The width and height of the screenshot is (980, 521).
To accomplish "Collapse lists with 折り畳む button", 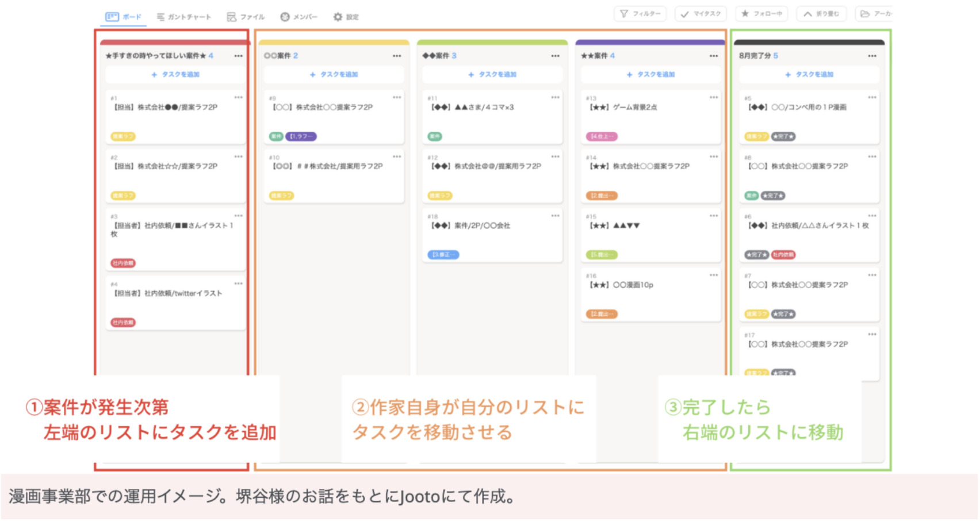I will pos(821,14).
